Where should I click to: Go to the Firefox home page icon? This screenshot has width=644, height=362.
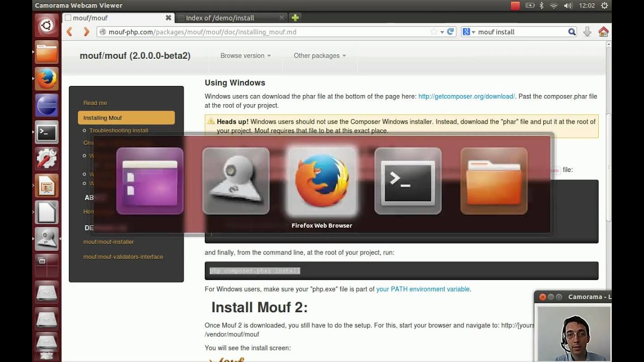tap(603, 32)
